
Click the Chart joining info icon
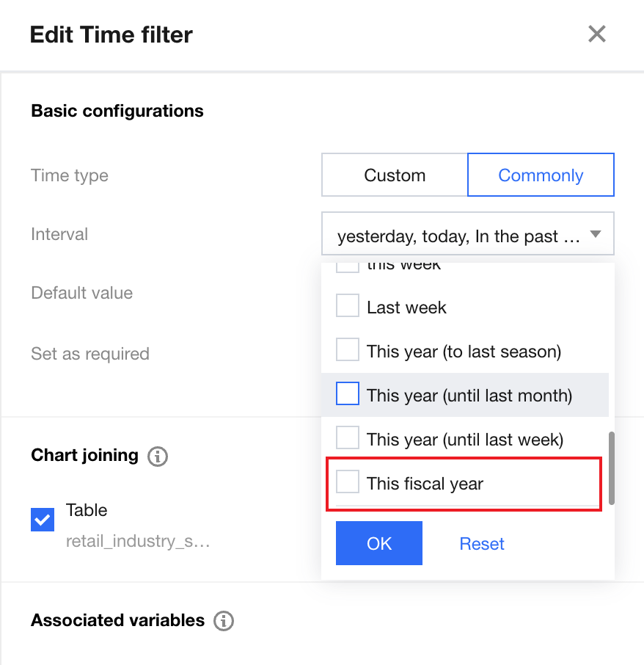[x=158, y=457]
